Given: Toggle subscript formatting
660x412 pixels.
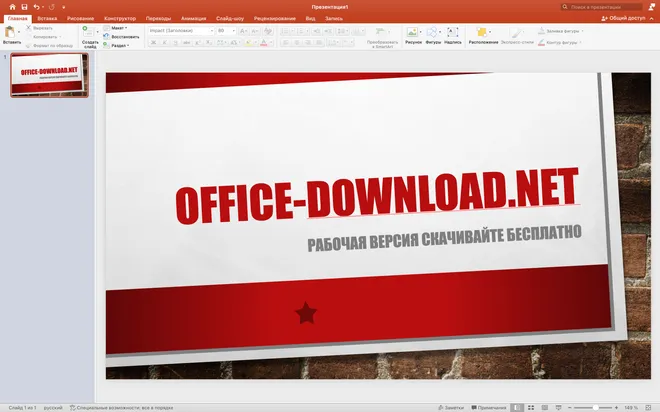Looking at the screenshot, I should (209, 43).
